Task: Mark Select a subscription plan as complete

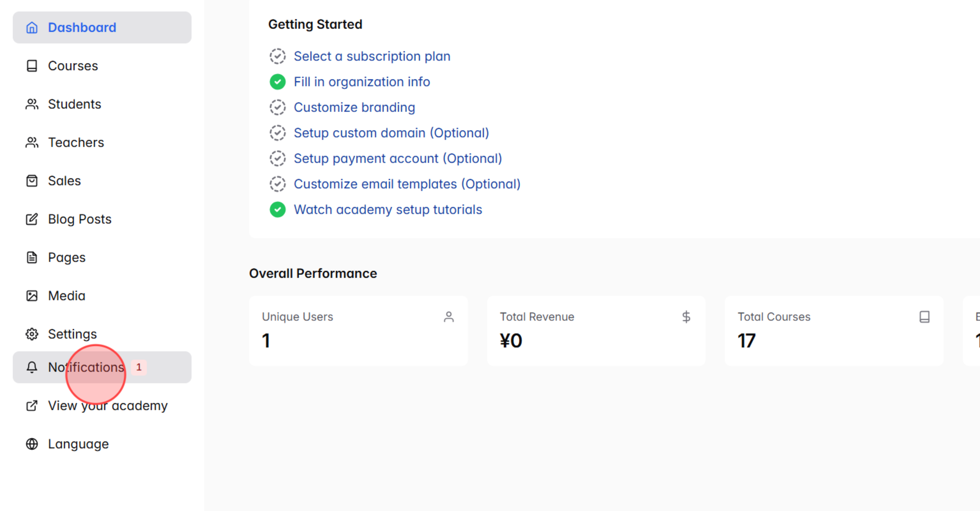Action: point(278,56)
